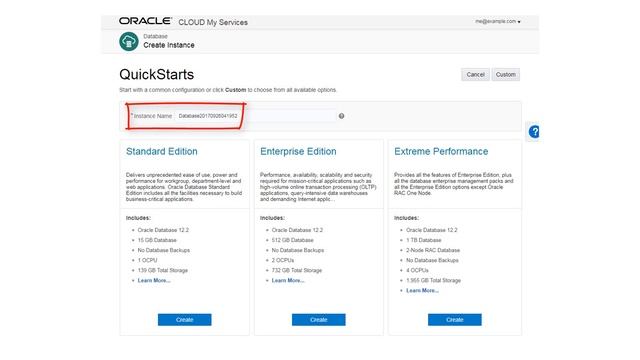640x360 pixels.
Task: Select the '15 GB Database' list item
Action: coord(157,240)
